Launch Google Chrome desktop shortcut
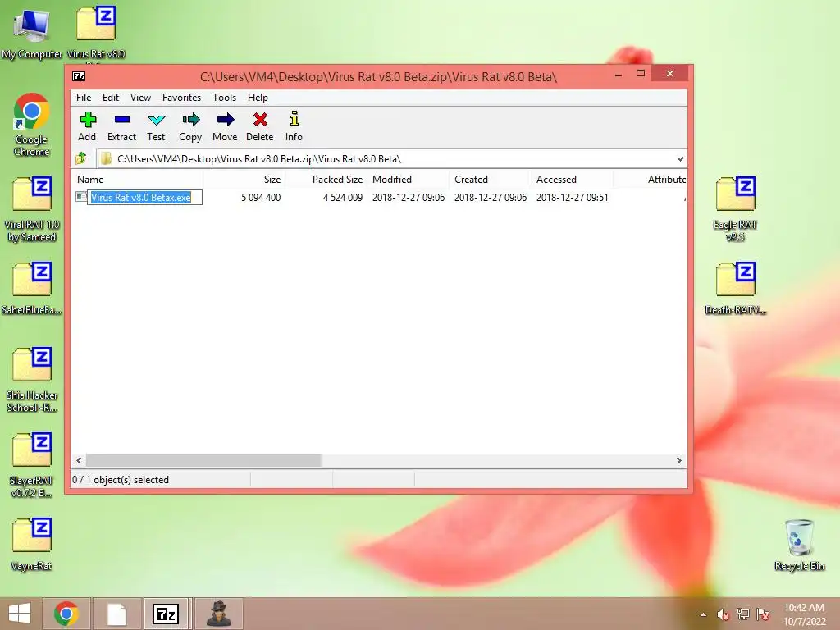The height and width of the screenshot is (630, 840). (32, 125)
